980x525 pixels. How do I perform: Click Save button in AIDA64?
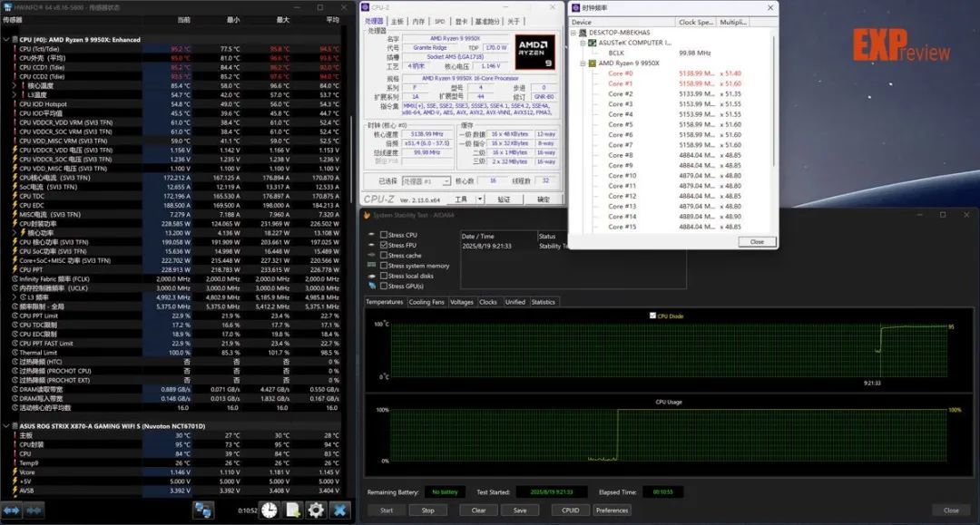pos(519,510)
